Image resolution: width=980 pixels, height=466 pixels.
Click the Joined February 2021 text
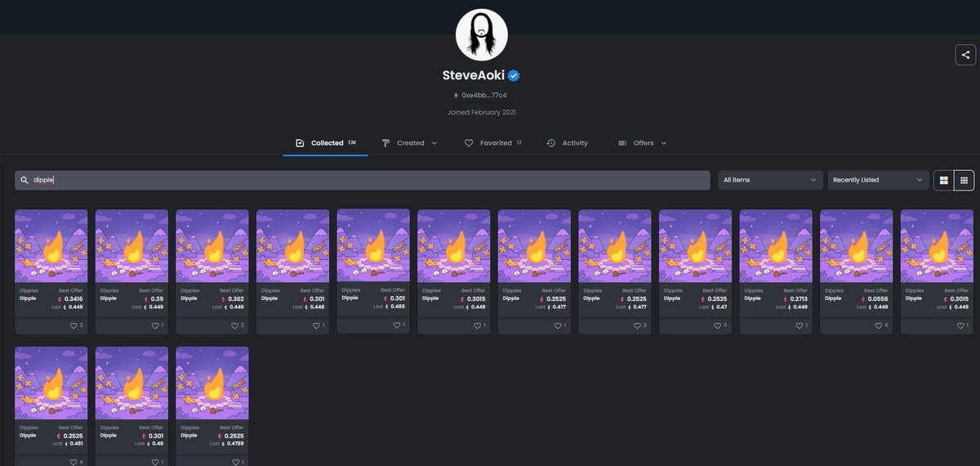click(482, 112)
